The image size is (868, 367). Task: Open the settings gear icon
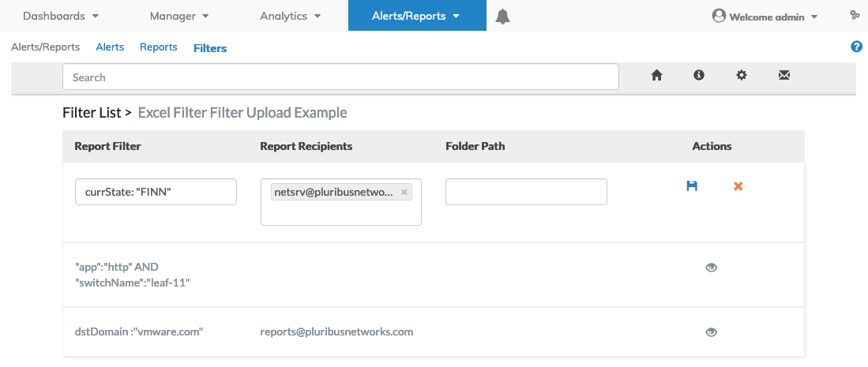[741, 76]
